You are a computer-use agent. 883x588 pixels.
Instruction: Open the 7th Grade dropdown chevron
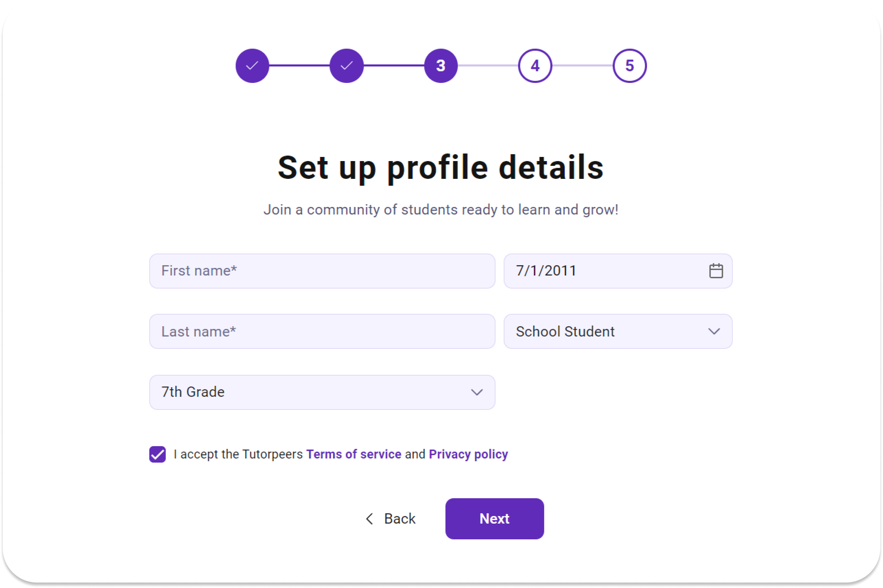point(477,392)
